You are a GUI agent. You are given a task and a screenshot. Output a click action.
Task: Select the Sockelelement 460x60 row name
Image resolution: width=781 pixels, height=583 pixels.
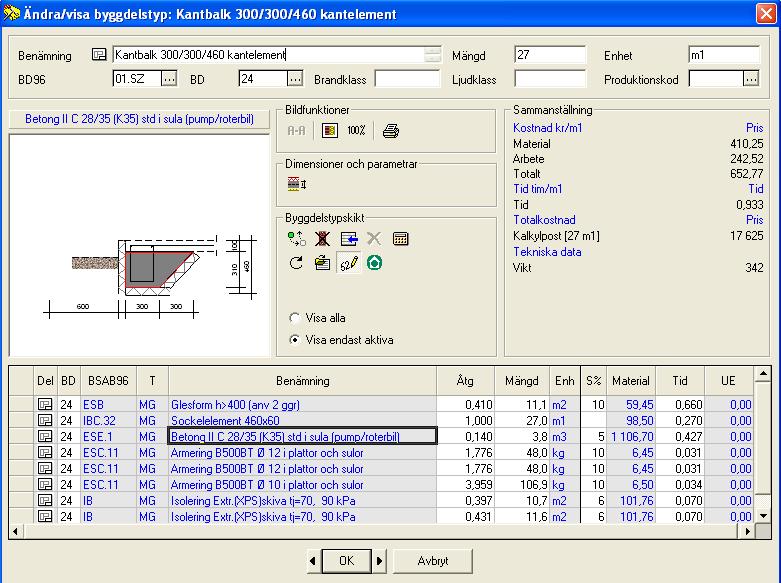(225, 421)
